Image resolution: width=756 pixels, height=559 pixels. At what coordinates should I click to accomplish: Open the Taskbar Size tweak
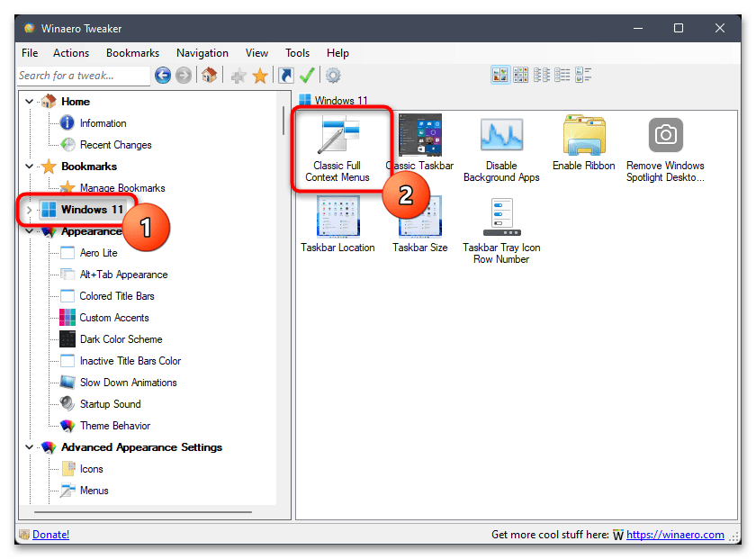point(420,225)
